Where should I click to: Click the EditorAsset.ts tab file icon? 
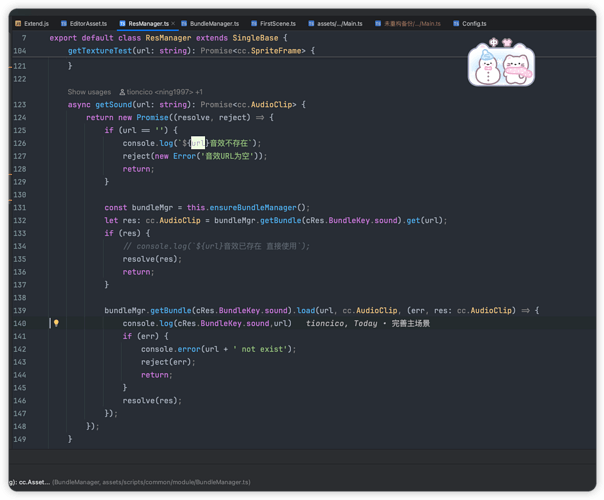64,23
